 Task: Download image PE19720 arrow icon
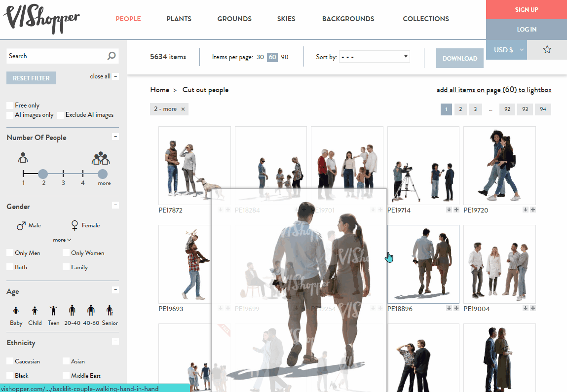[x=526, y=210]
